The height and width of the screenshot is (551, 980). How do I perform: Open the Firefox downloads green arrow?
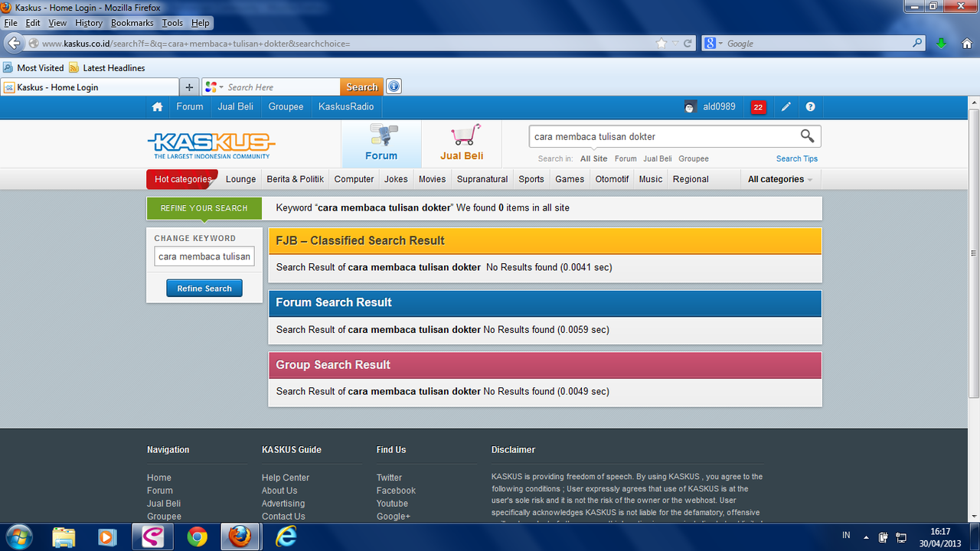(942, 44)
